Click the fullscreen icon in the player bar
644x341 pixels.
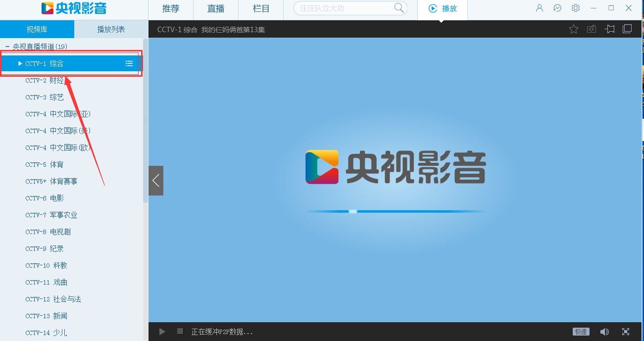[626, 332]
